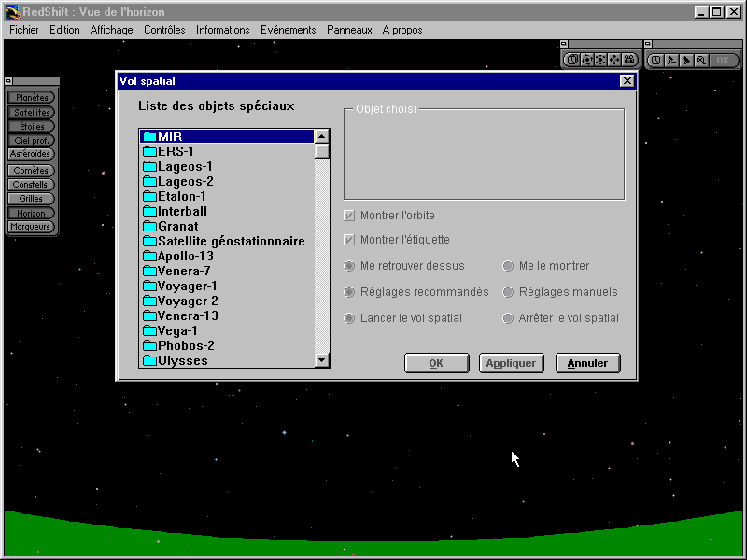The width and height of the screenshot is (747, 560).
Task: Open the Edition menu
Action: pos(64,30)
